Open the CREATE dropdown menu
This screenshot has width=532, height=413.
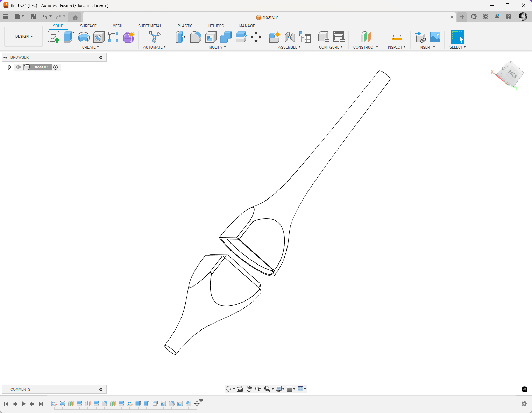click(x=91, y=47)
